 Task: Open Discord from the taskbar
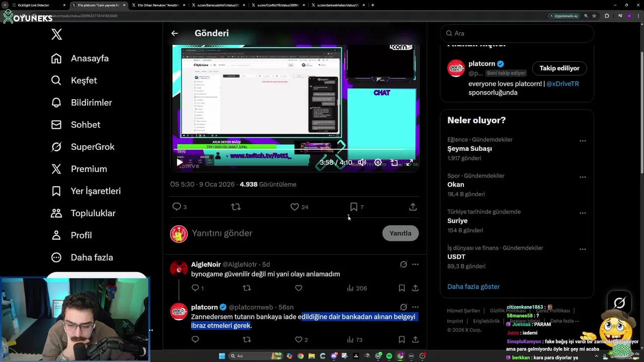click(x=334, y=356)
